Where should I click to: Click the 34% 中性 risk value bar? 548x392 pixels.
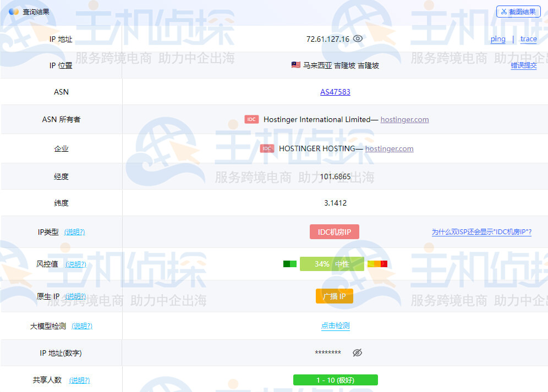coord(332,264)
